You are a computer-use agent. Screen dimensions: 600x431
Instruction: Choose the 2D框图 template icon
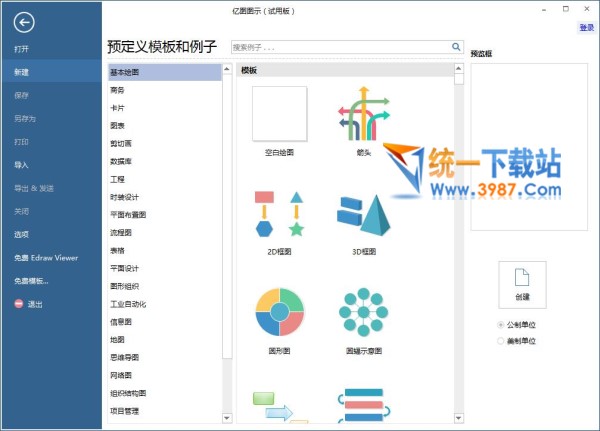[x=279, y=213]
